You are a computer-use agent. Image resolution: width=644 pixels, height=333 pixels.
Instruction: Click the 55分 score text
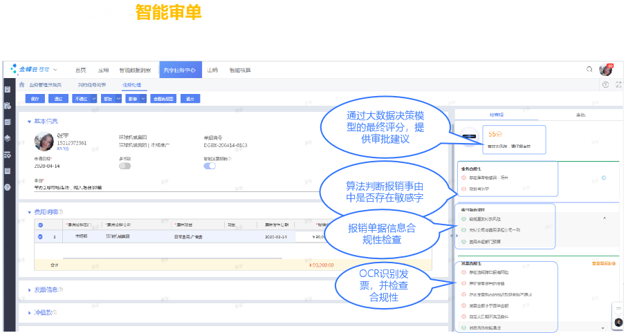coord(495,134)
